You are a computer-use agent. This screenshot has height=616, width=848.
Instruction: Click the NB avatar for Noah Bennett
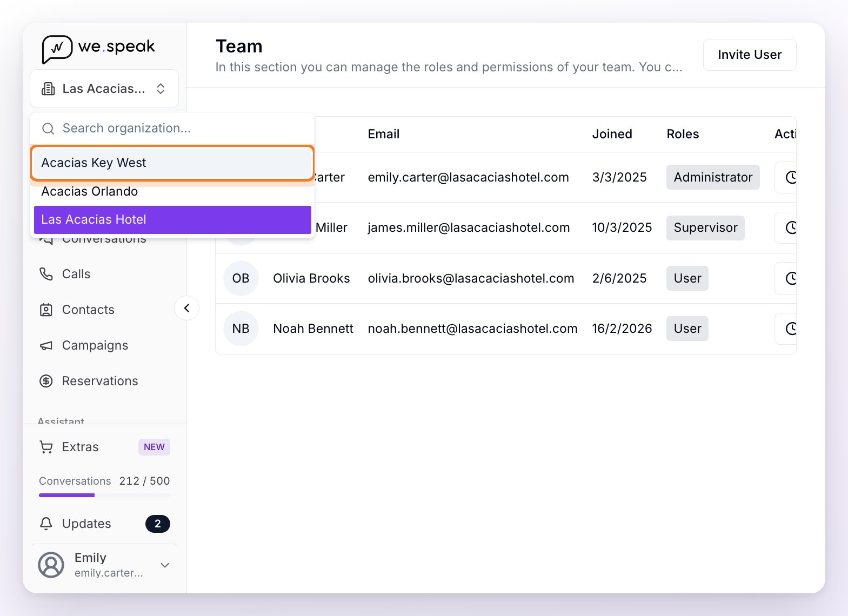pyautogui.click(x=241, y=329)
